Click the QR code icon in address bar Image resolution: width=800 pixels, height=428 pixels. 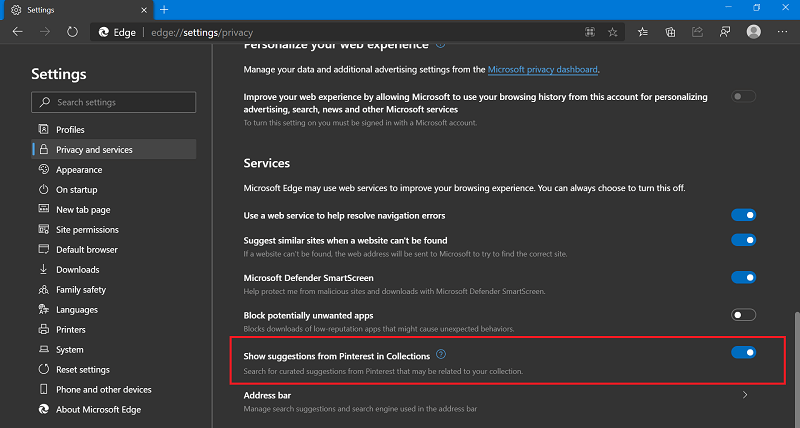590,32
